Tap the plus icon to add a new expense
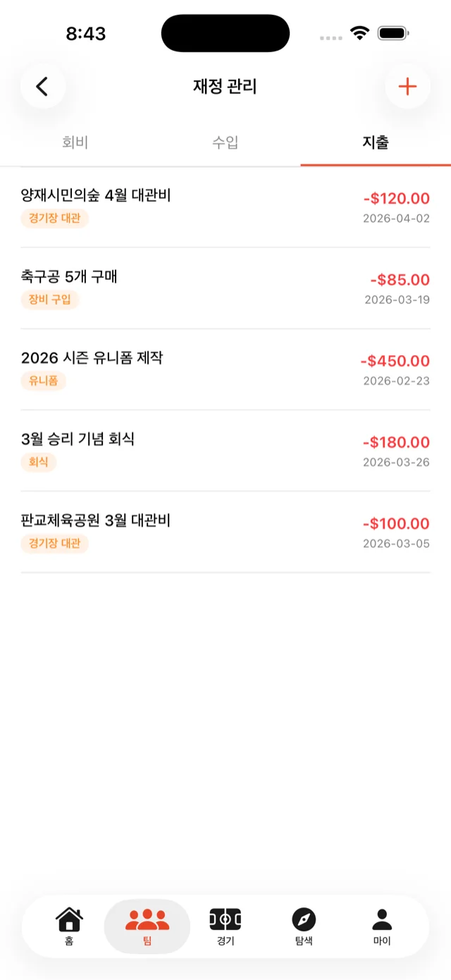 [x=407, y=86]
